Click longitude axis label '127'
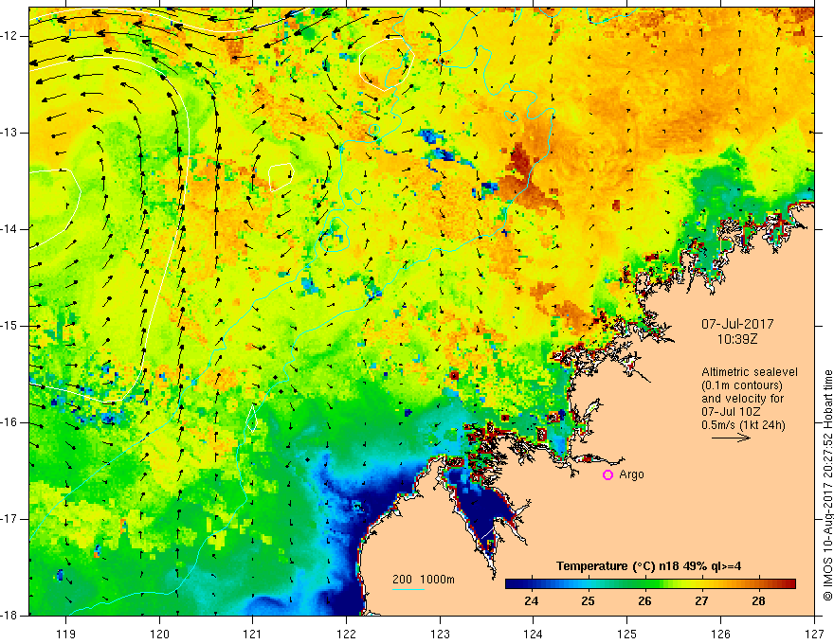The width and height of the screenshot is (834, 644). (814, 634)
